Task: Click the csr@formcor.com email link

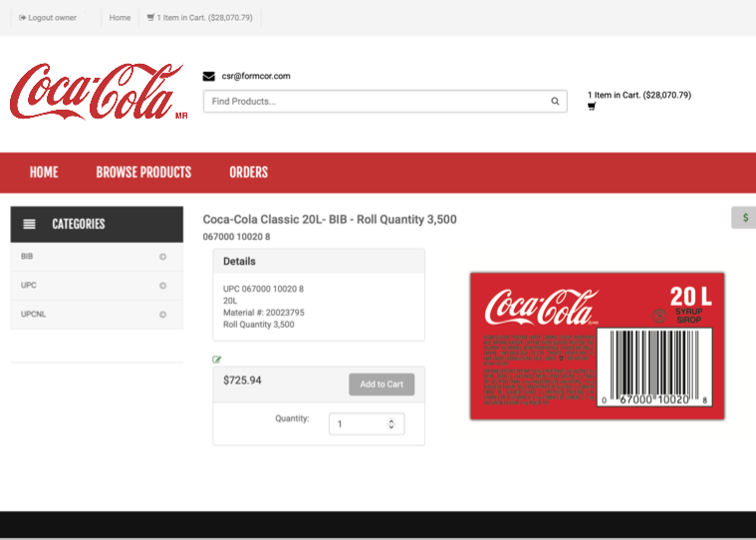Action: (x=256, y=76)
